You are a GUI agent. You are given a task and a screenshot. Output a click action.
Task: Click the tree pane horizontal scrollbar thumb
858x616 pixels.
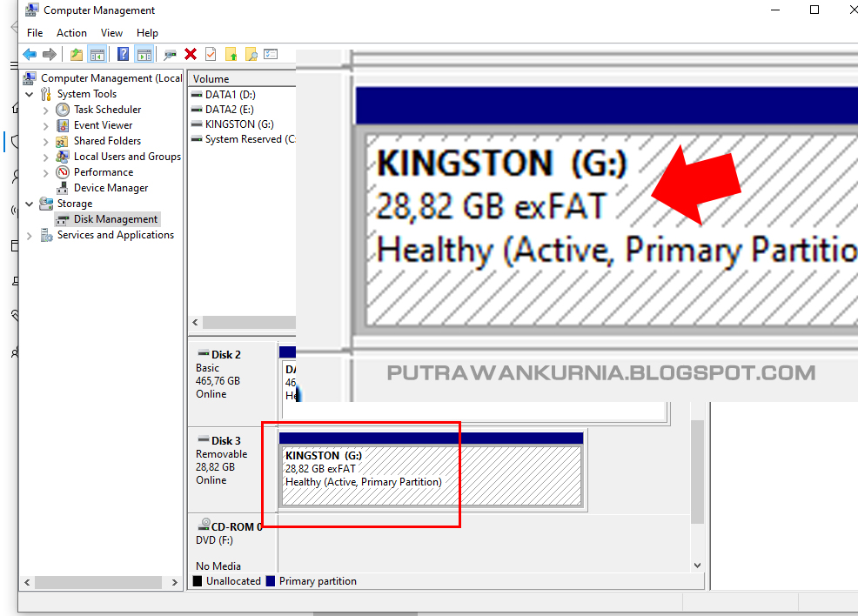click(98, 583)
